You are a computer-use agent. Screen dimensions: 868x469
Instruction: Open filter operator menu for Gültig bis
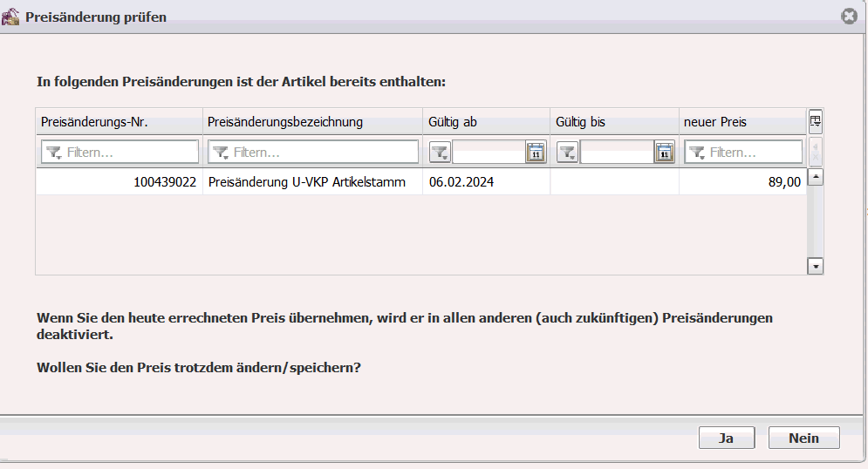coord(567,152)
